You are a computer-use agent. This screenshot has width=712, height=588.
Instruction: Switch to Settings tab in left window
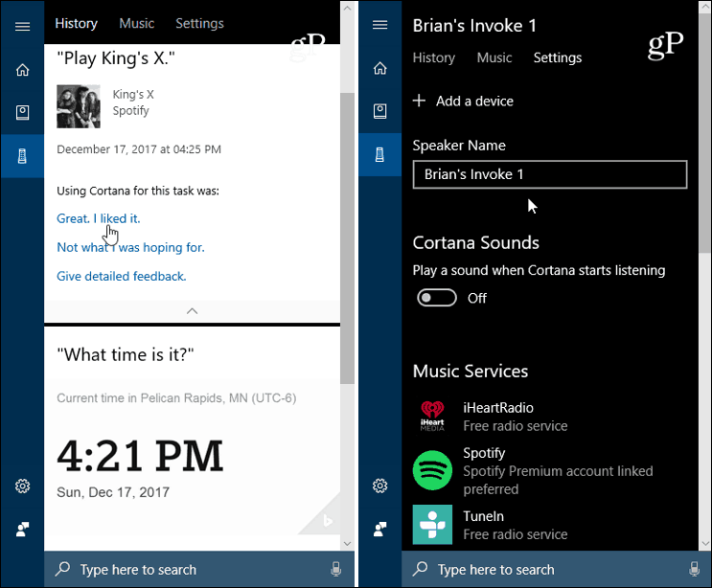tap(199, 23)
